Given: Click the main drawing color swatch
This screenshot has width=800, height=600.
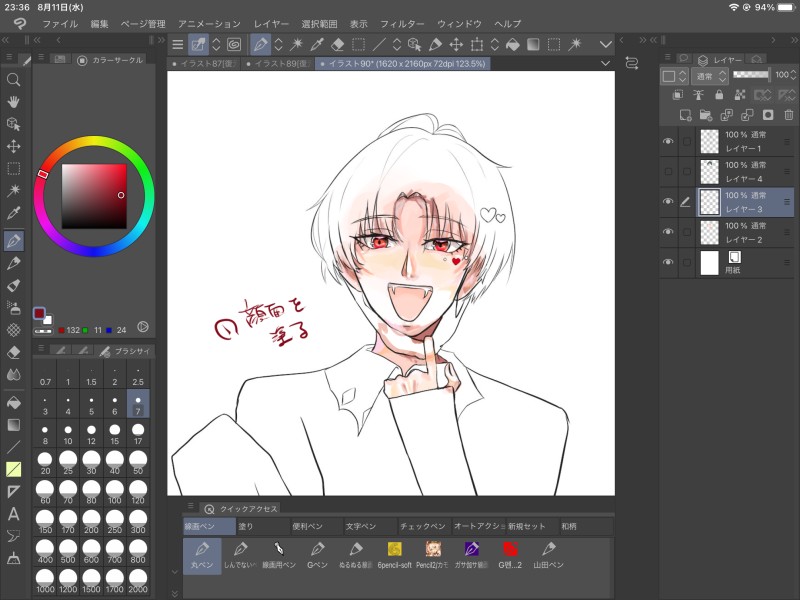Looking at the screenshot, I should tap(39, 313).
